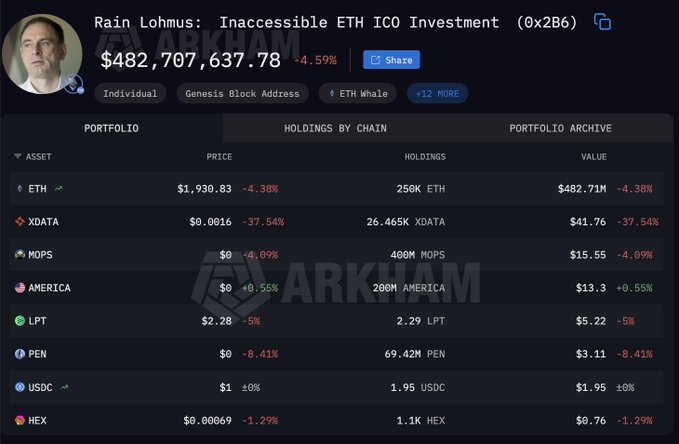Click the HEX token icon

pos(19,420)
